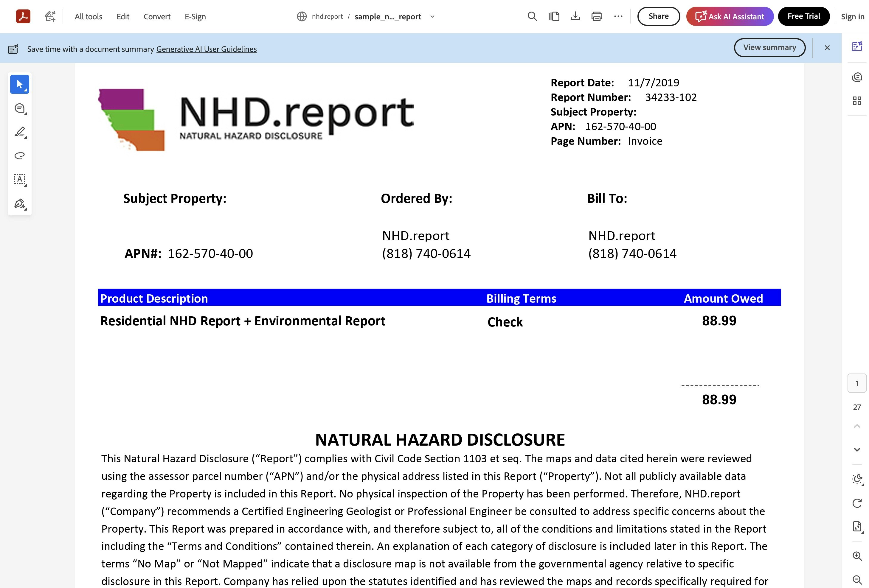Open the more options ellipsis
869x588 pixels.
[618, 16]
